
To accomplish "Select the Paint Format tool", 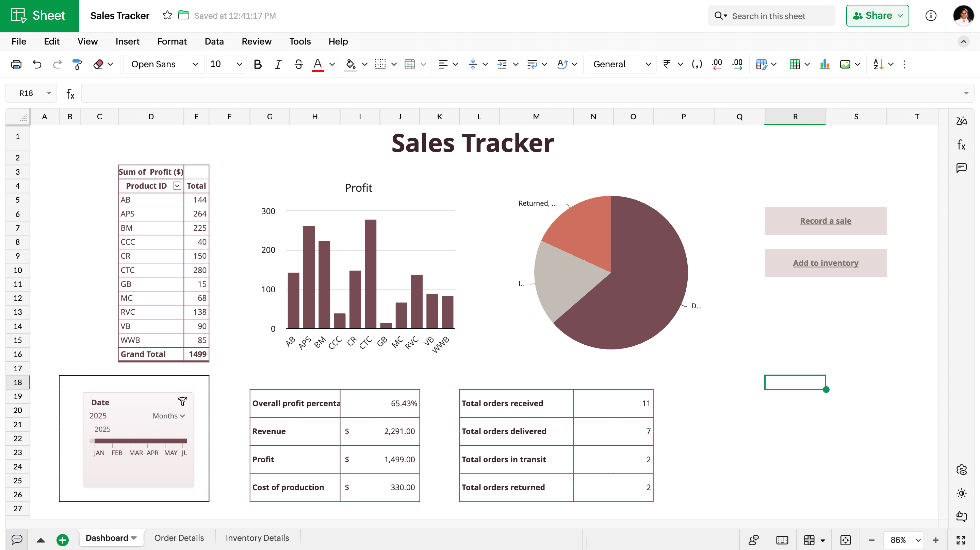I will 77,64.
